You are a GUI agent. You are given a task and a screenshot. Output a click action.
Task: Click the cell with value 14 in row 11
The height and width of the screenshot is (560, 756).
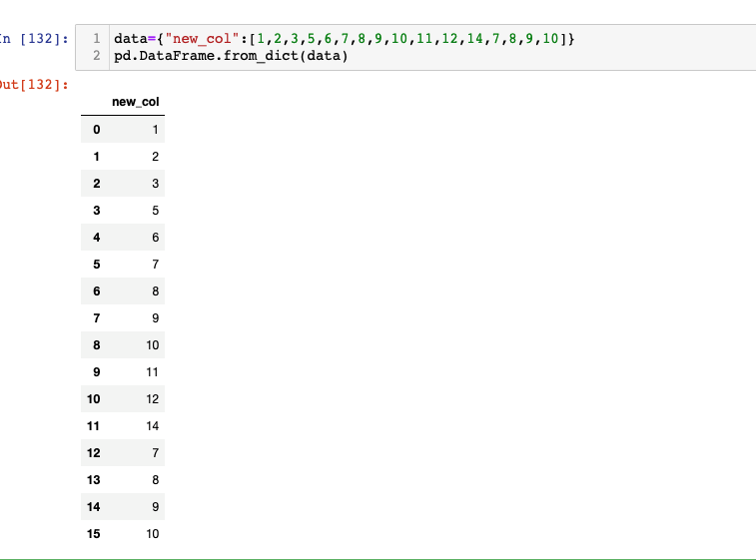coord(153,426)
